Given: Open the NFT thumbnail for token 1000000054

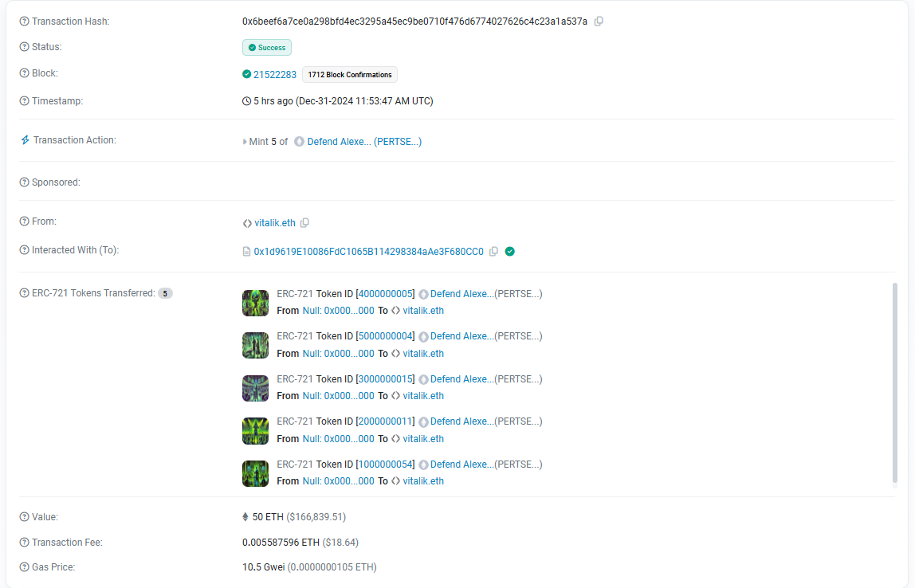Looking at the screenshot, I should (x=256, y=473).
